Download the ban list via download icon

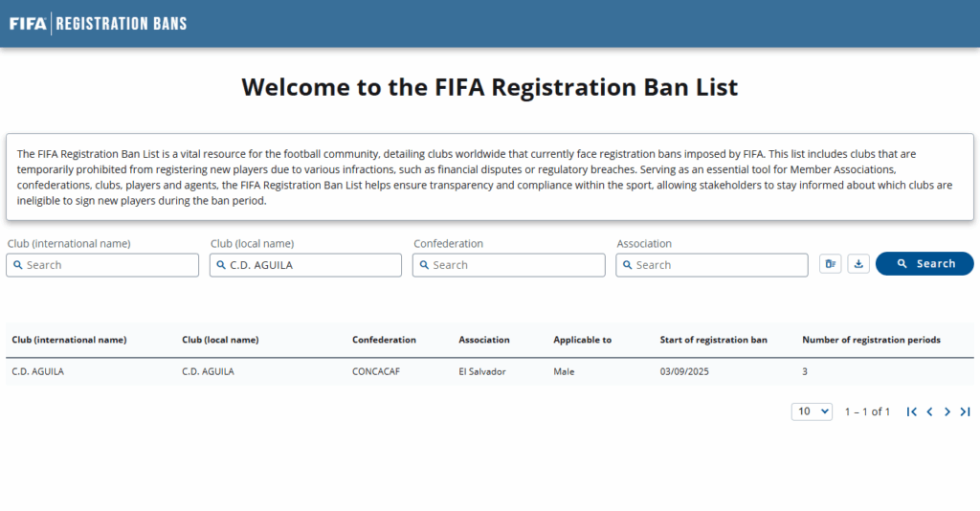click(x=858, y=263)
